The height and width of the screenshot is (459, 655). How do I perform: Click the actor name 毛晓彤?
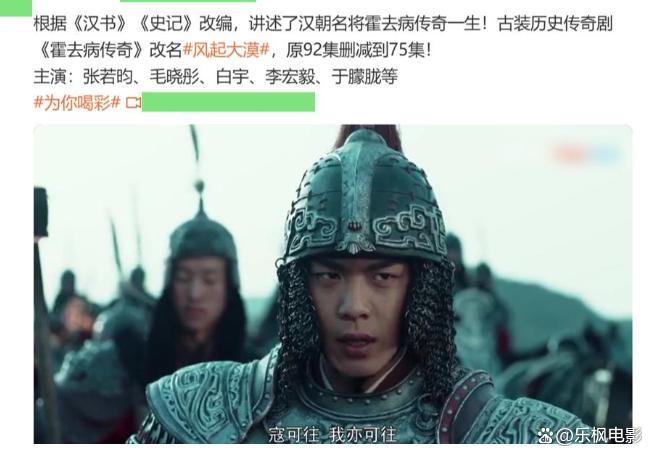174,76
